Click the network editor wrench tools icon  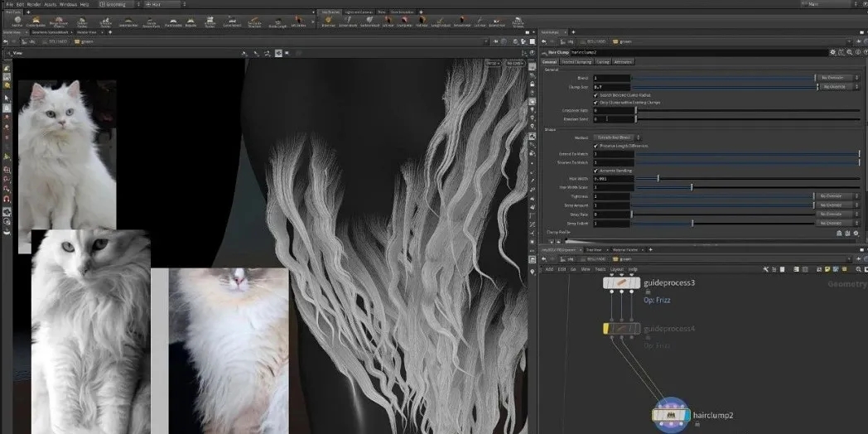point(765,269)
